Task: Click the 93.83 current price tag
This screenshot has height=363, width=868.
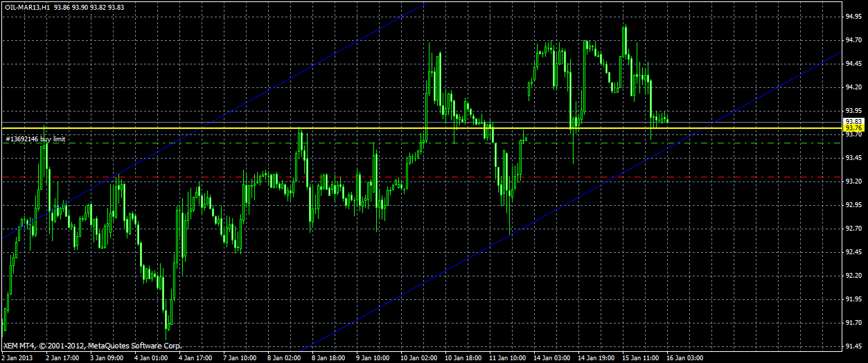Action: [851, 121]
